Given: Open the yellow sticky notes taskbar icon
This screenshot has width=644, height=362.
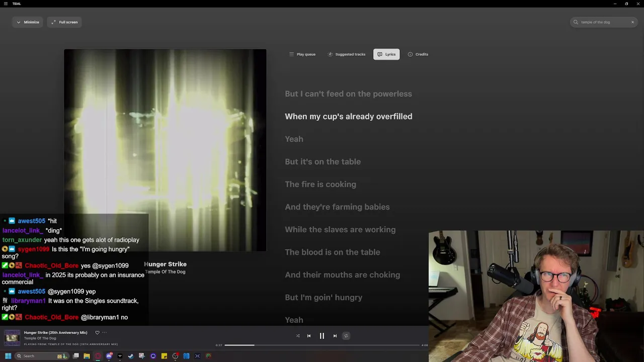Looking at the screenshot, I should 164,356.
